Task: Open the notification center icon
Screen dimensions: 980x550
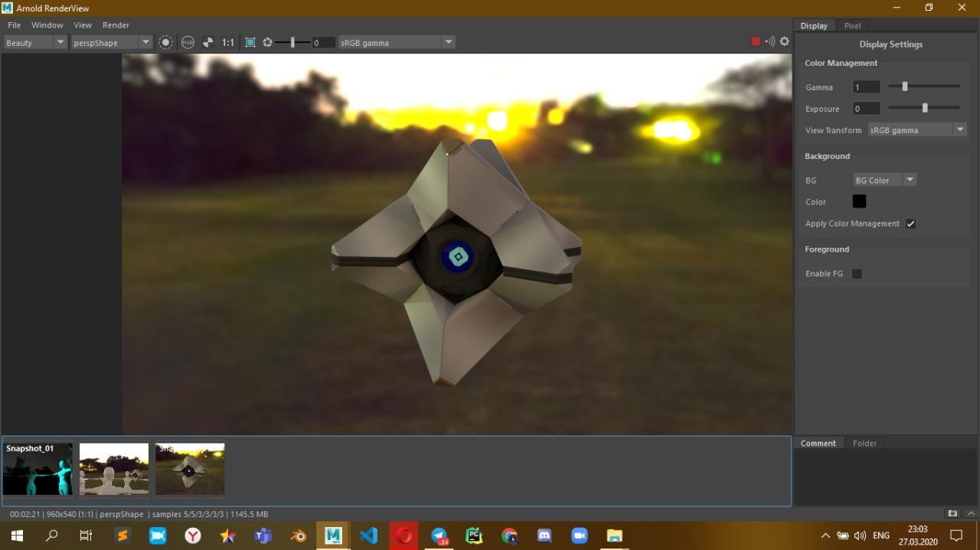Action: (956, 535)
